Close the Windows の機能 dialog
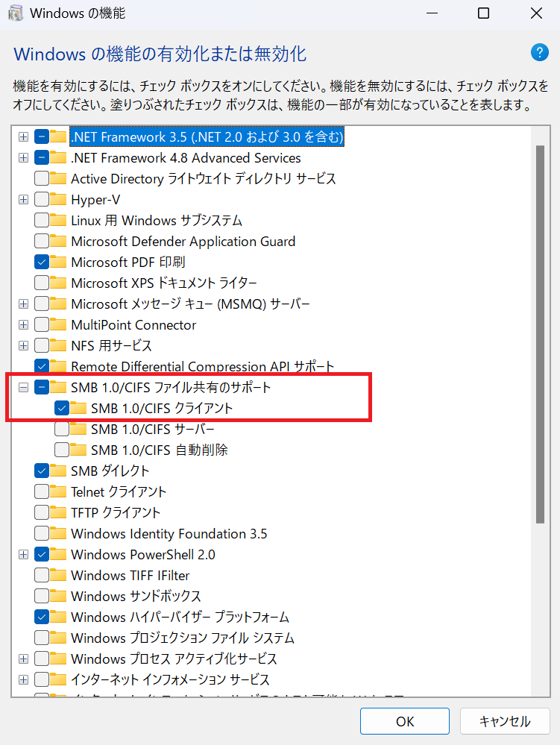 (536, 13)
